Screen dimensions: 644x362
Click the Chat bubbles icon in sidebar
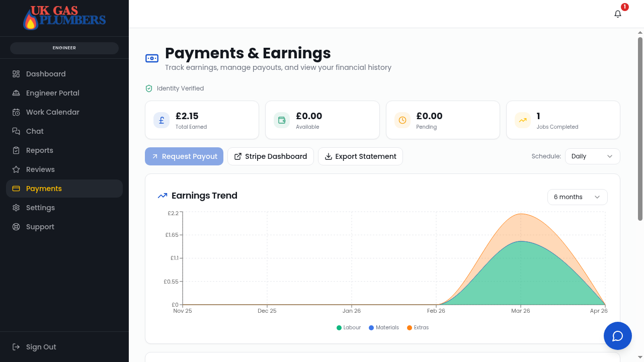point(16,131)
